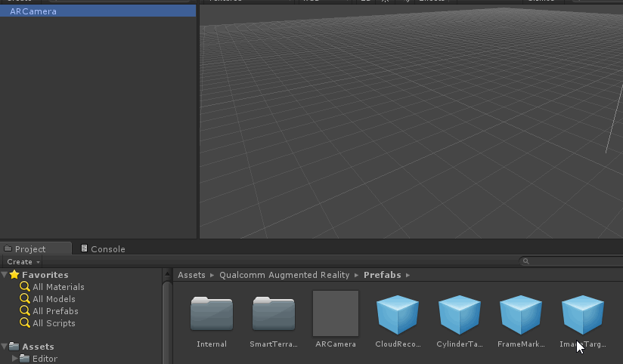Select the ARCamera prefab thumbnail
Image resolution: width=623 pixels, height=364 pixels.
point(336,313)
